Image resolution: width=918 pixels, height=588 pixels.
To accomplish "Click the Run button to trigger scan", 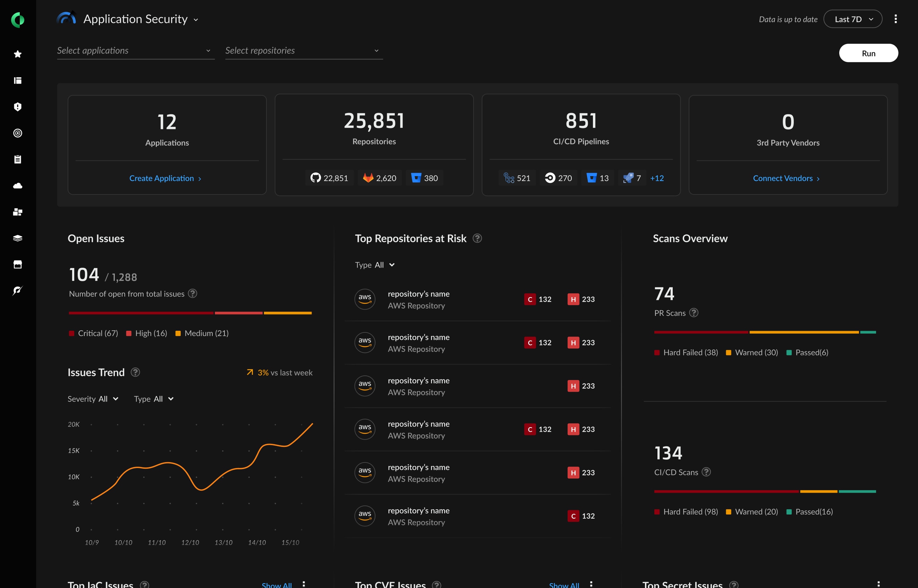I will [868, 53].
